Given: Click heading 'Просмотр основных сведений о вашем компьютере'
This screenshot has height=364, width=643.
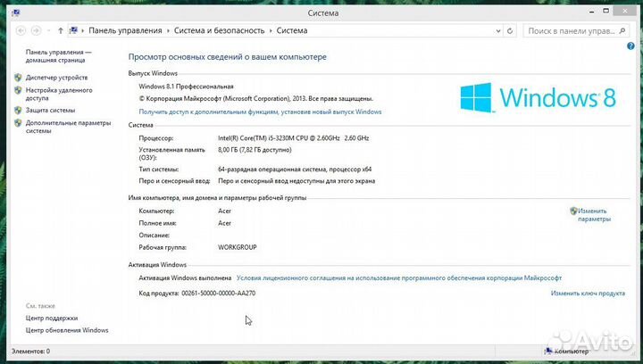Looking at the screenshot, I should coord(227,57).
